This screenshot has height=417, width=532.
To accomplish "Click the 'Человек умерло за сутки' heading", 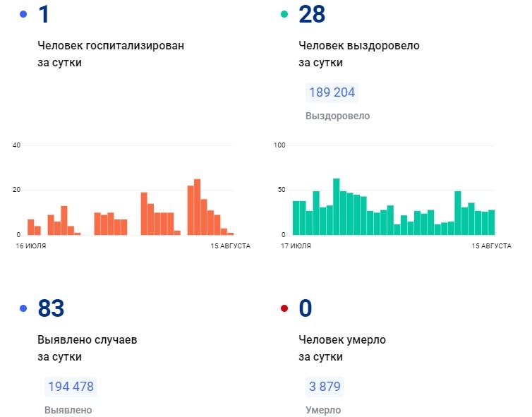I will click(342, 348).
